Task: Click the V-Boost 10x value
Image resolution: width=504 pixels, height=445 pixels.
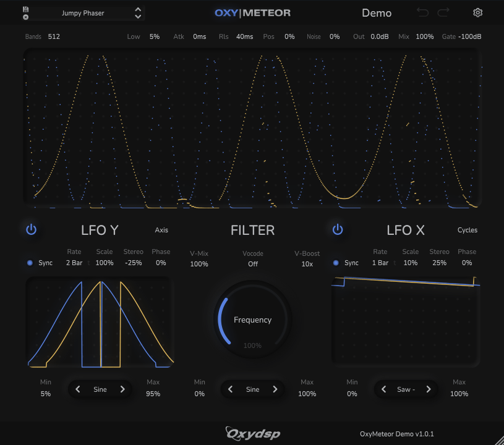Action: pos(307,264)
